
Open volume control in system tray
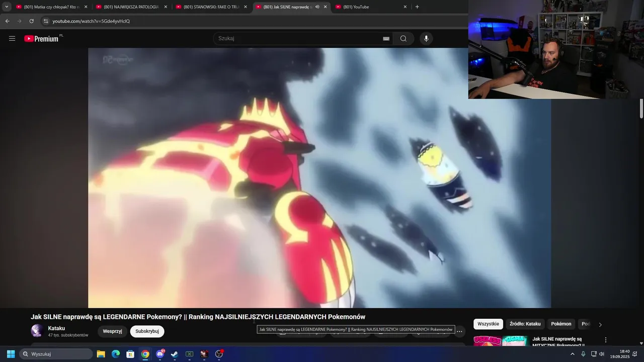point(602,354)
